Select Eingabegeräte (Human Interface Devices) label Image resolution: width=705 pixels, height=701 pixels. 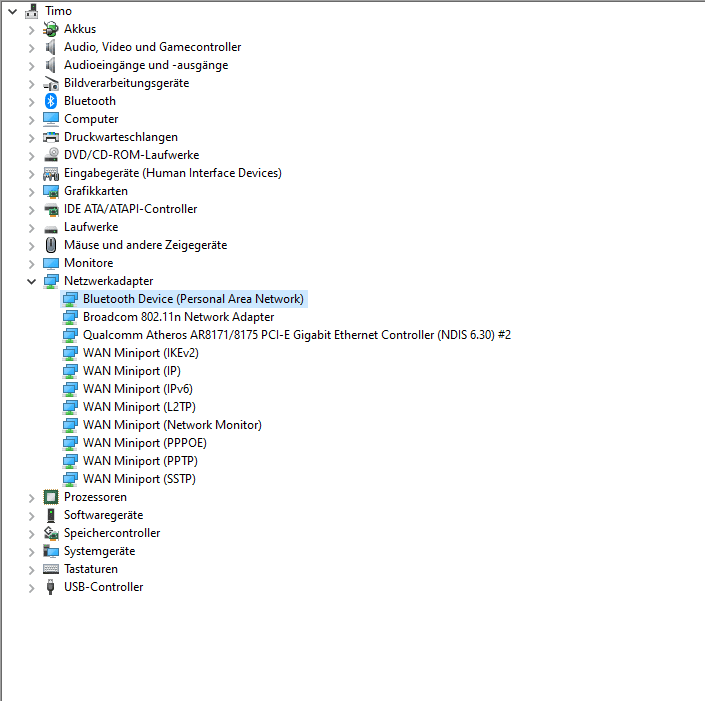[x=173, y=173]
